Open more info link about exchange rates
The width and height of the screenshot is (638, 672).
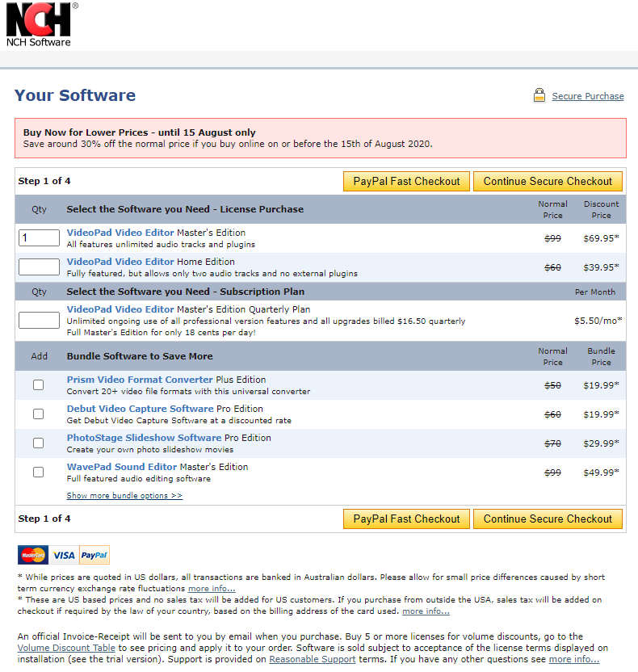click(212, 589)
